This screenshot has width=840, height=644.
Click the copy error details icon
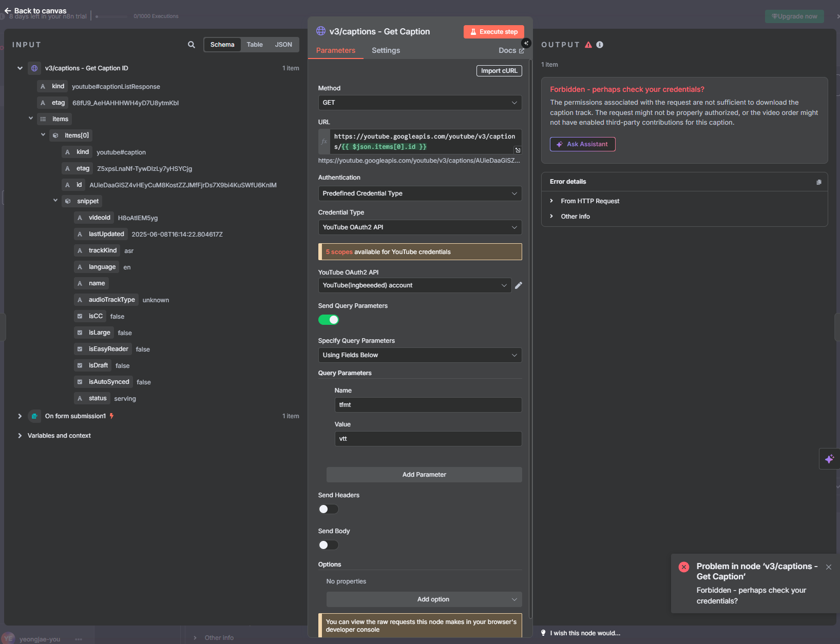click(x=819, y=182)
